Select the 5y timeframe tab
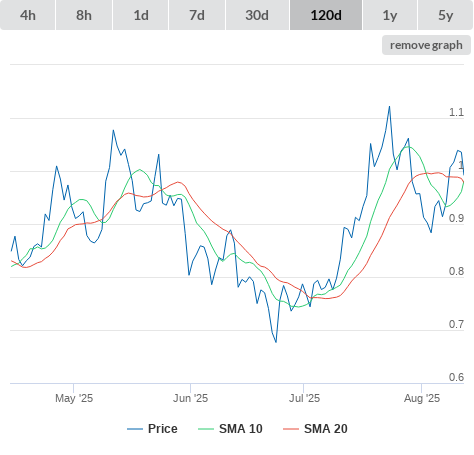474x455 pixels. tap(445, 15)
